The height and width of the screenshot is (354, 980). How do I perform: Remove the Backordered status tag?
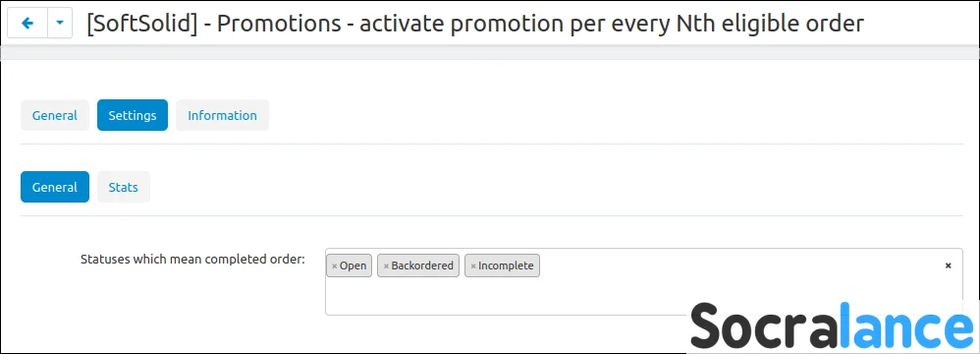[386, 265]
